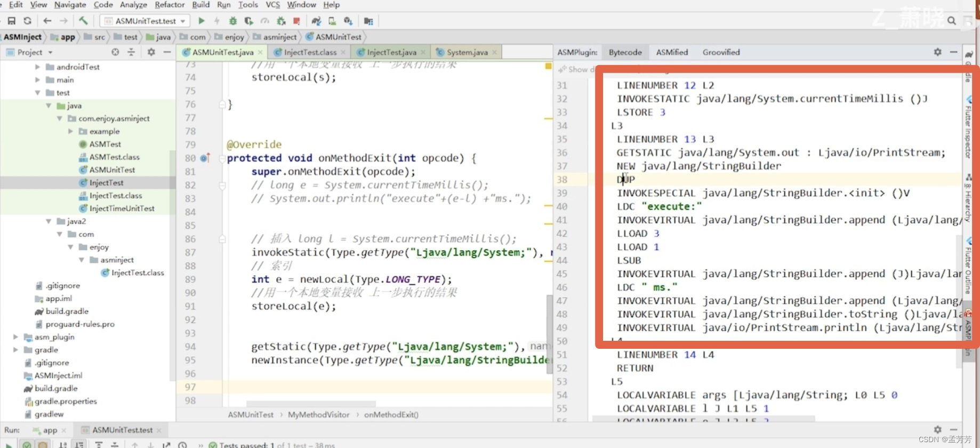980x448 pixels.
Task: Navigate forward with the right arrow icon
Action: click(x=63, y=21)
